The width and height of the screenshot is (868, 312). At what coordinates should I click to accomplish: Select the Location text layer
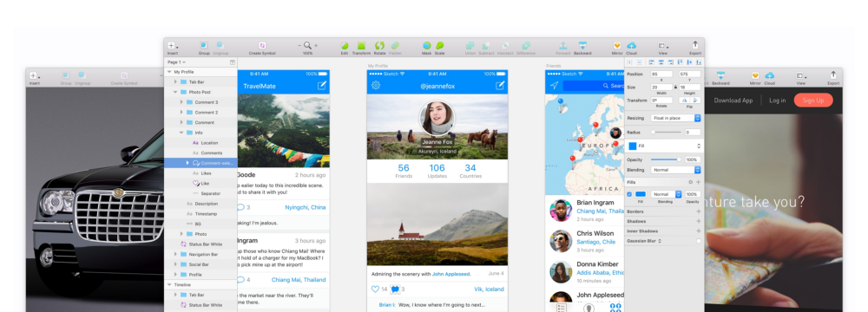point(201,143)
